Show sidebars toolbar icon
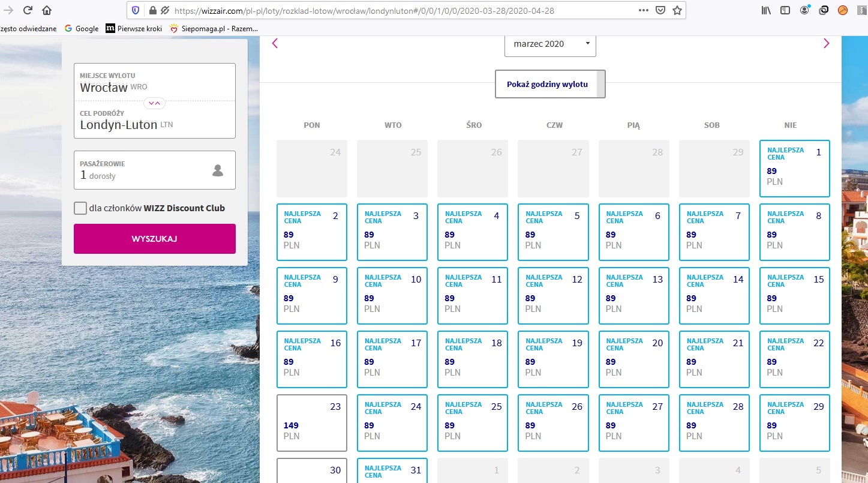Viewport: 868px width, 483px height. coord(785,10)
